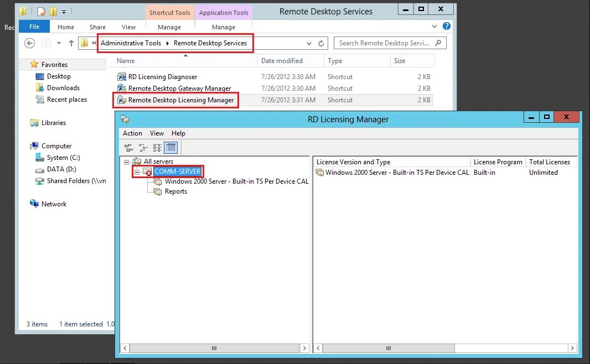The height and width of the screenshot is (364, 590).
Task: Sort files by the Size column header
Action: 412,61
